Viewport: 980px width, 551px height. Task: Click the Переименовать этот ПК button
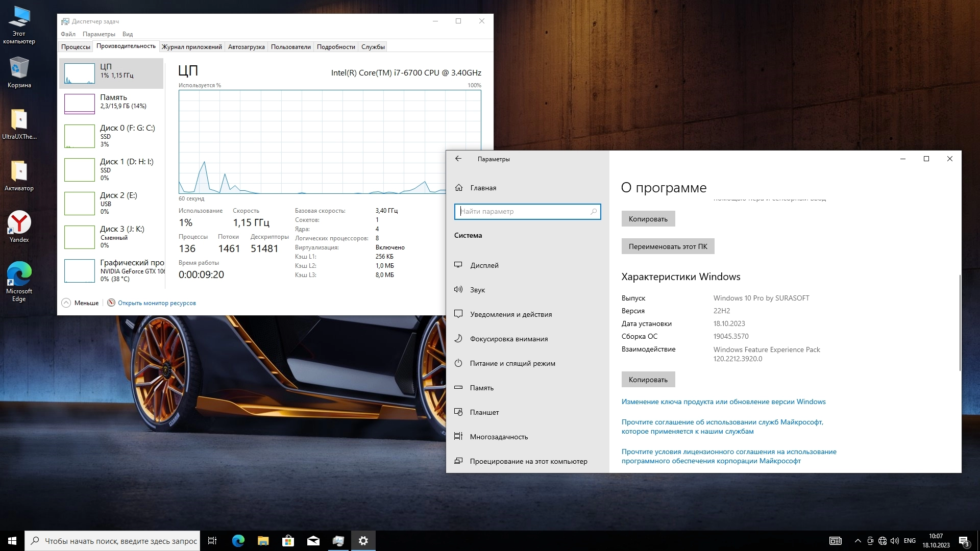click(x=668, y=246)
